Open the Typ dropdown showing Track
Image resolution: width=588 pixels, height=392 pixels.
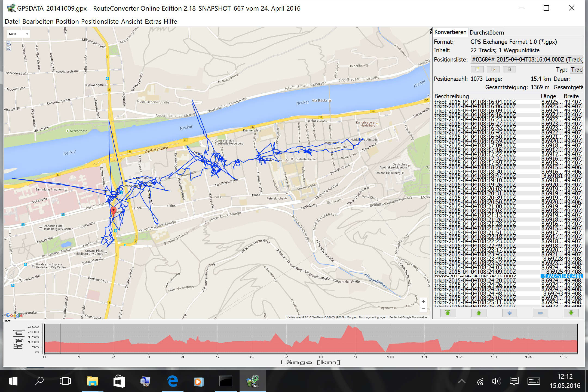(576, 70)
